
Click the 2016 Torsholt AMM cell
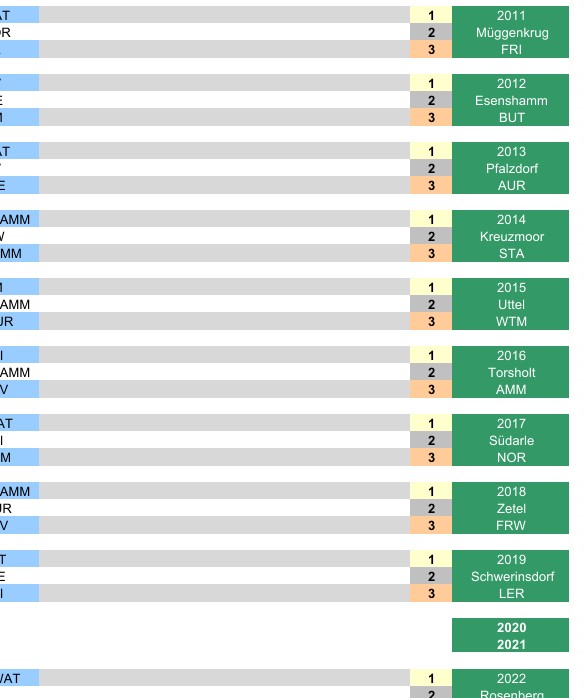coord(510,372)
